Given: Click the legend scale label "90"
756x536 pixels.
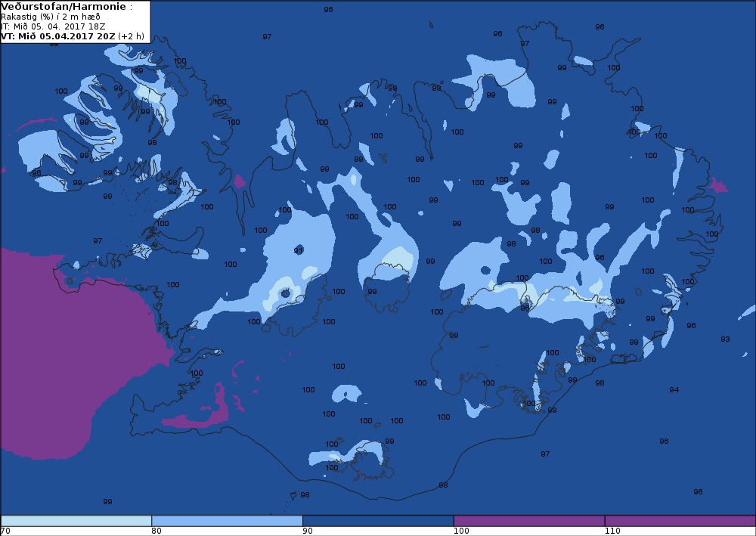Looking at the screenshot, I should tap(307, 531).
